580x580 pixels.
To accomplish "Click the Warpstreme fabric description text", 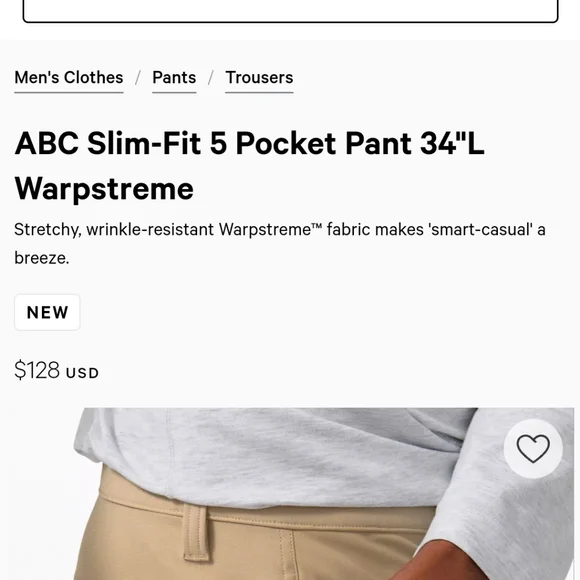I will click(x=280, y=243).
